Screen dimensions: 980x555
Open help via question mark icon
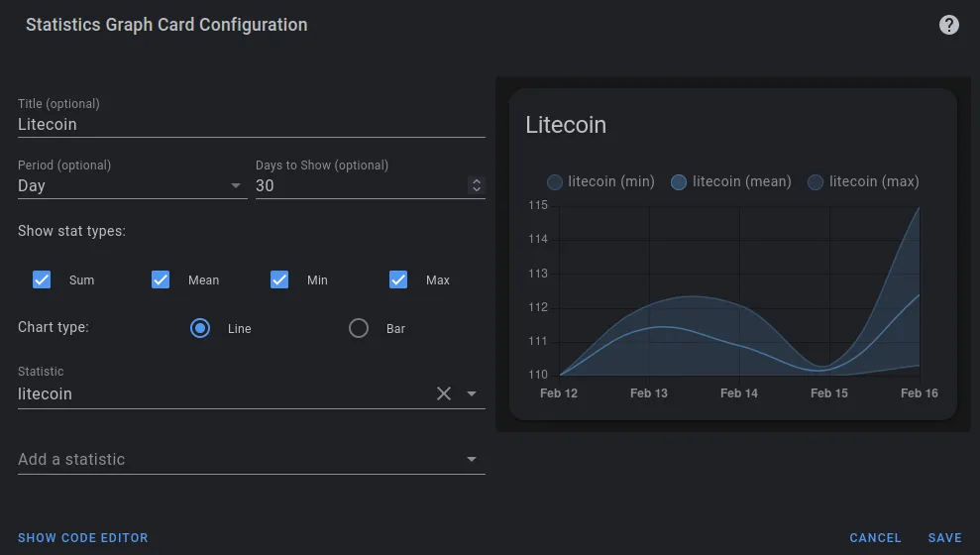coord(948,25)
